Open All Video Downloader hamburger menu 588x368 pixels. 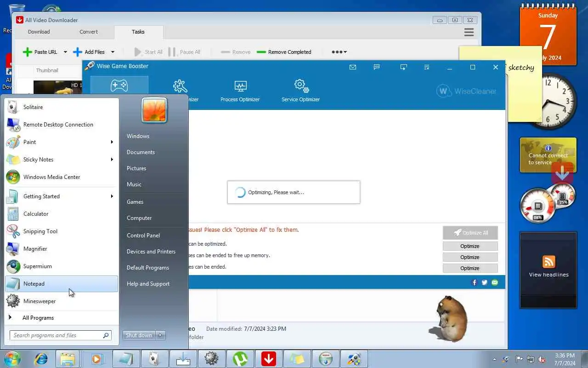tap(469, 32)
